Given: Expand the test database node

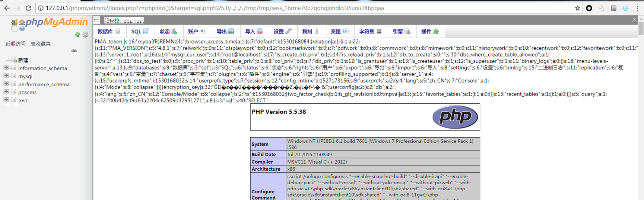Looking at the screenshot, I should click(6, 100).
